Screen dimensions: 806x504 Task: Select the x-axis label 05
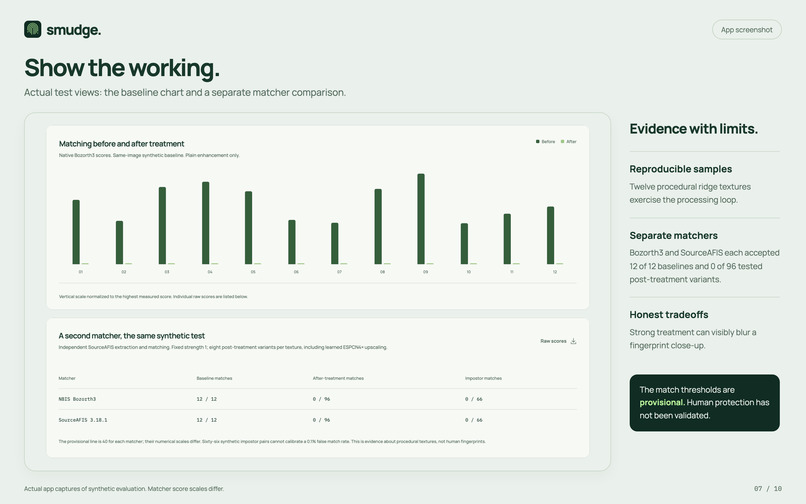coord(253,272)
